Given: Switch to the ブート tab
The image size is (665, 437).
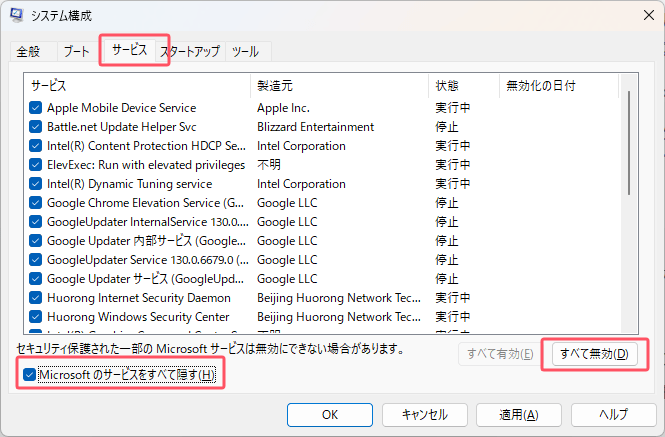Looking at the screenshot, I should [77, 52].
